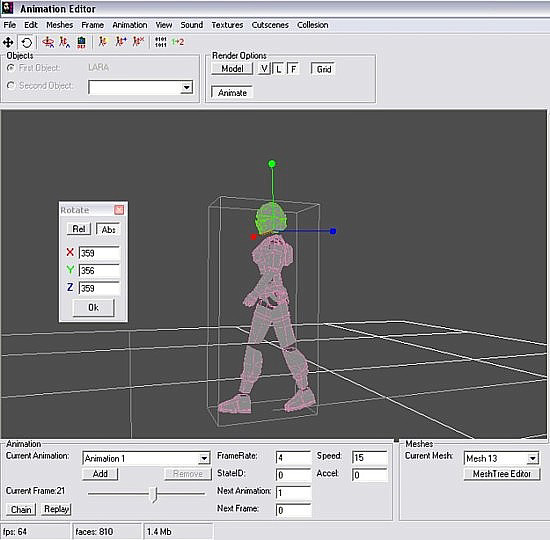Click the X rotation input field
Screen dimensions: 550x540
pyautogui.click(x=99, y=253)
